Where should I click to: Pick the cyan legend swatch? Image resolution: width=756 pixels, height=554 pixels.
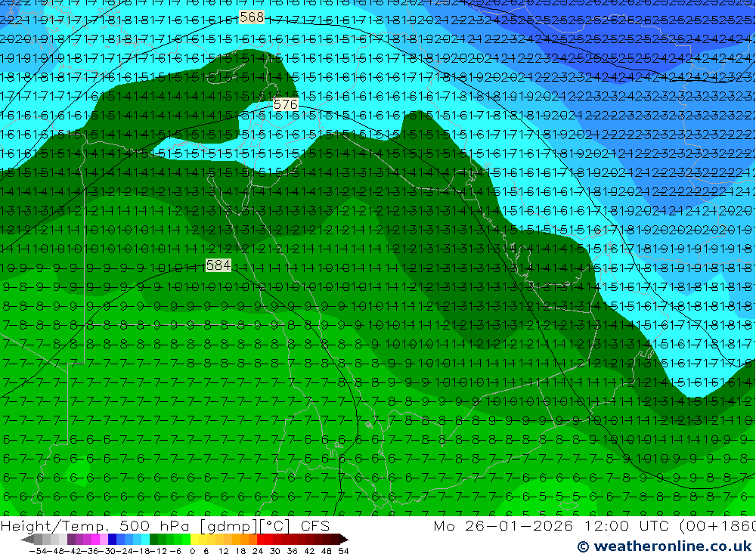click(145, 540)
